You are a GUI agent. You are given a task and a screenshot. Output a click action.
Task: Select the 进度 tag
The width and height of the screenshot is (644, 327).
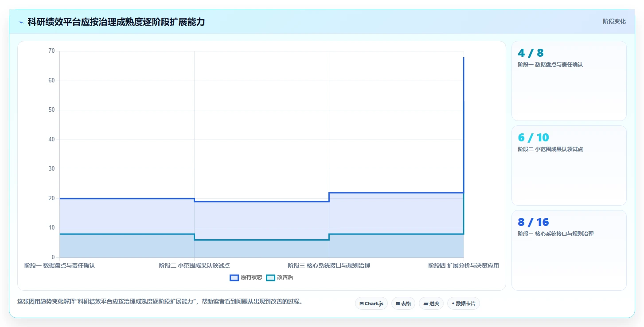[431, 304]
